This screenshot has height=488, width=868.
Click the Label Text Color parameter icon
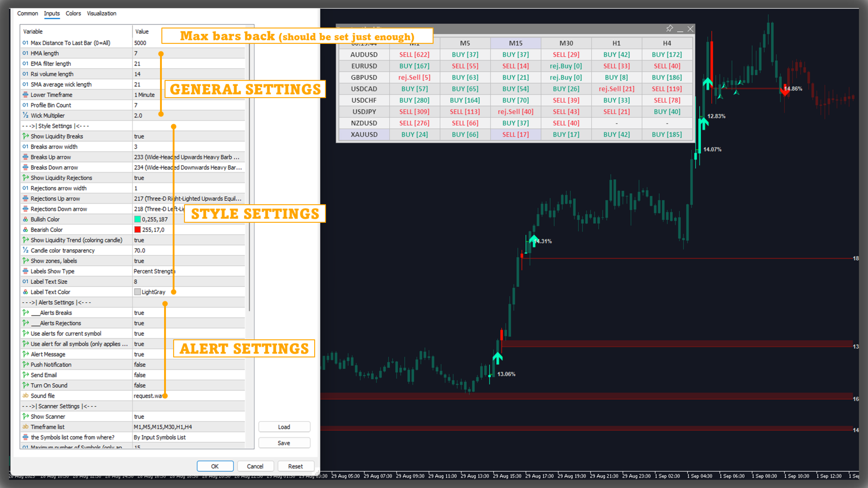pos(25,292)
